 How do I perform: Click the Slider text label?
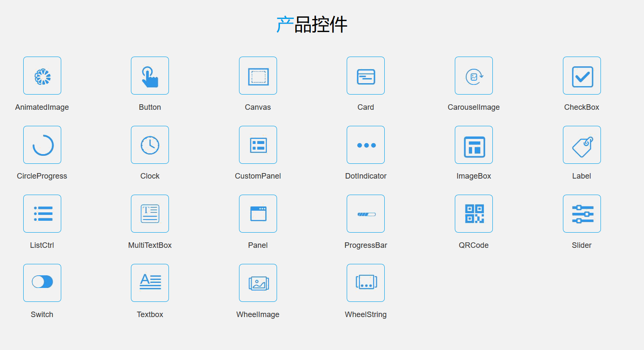coord(582,245)
